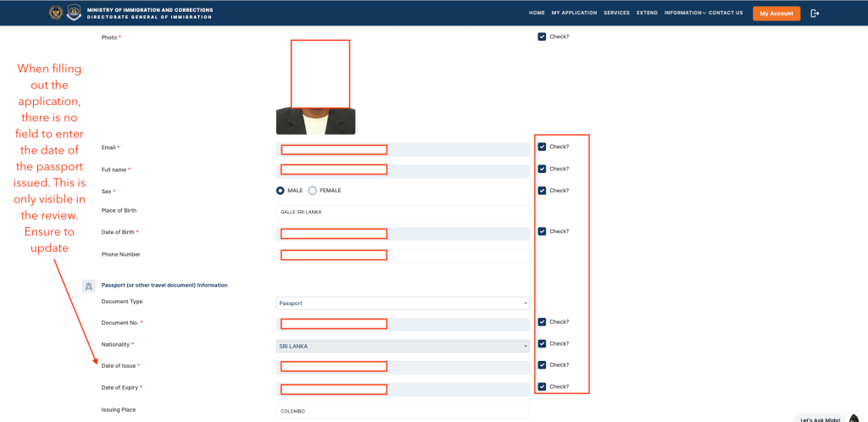The height and width of the screenshot is (422, 868).
Task: Click the Full name input field
Action: 403,171
